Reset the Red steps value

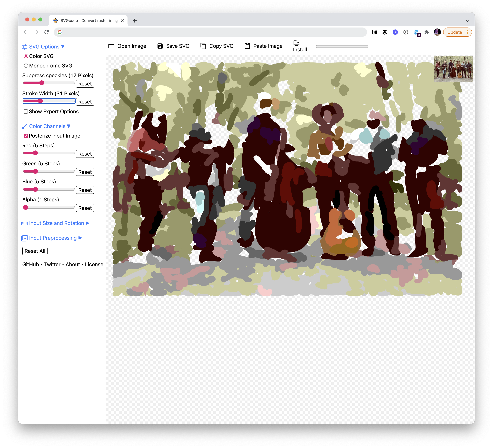(x=85, y=154)
